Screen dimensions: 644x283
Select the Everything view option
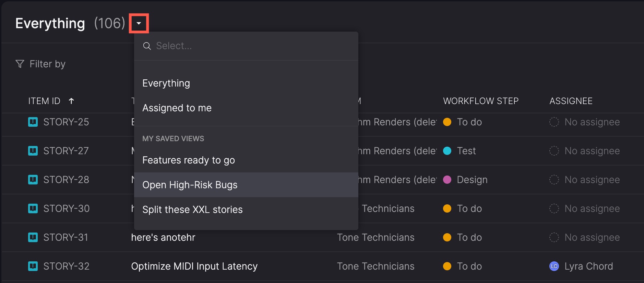point(166,83)
